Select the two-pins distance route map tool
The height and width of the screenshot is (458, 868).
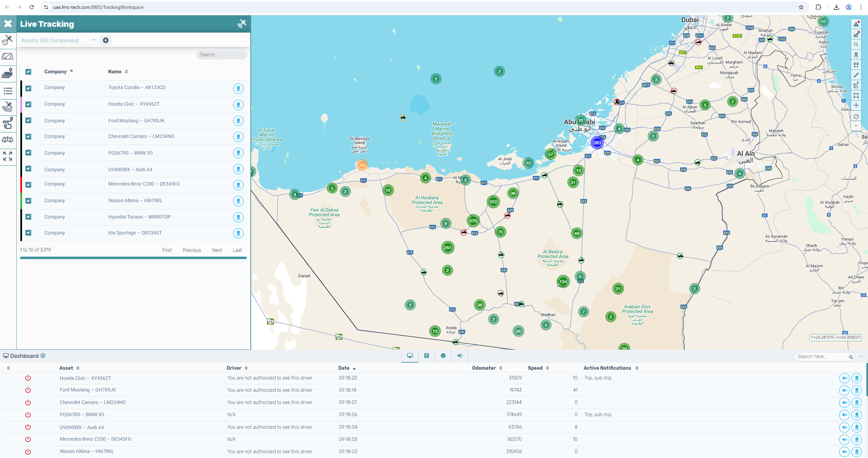tap(856, 65)
